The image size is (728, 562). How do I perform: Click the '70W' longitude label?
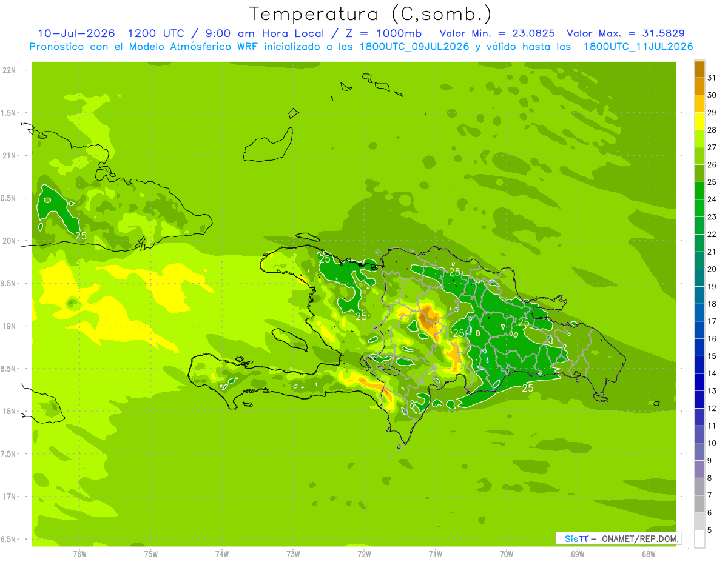pos(507,554)
